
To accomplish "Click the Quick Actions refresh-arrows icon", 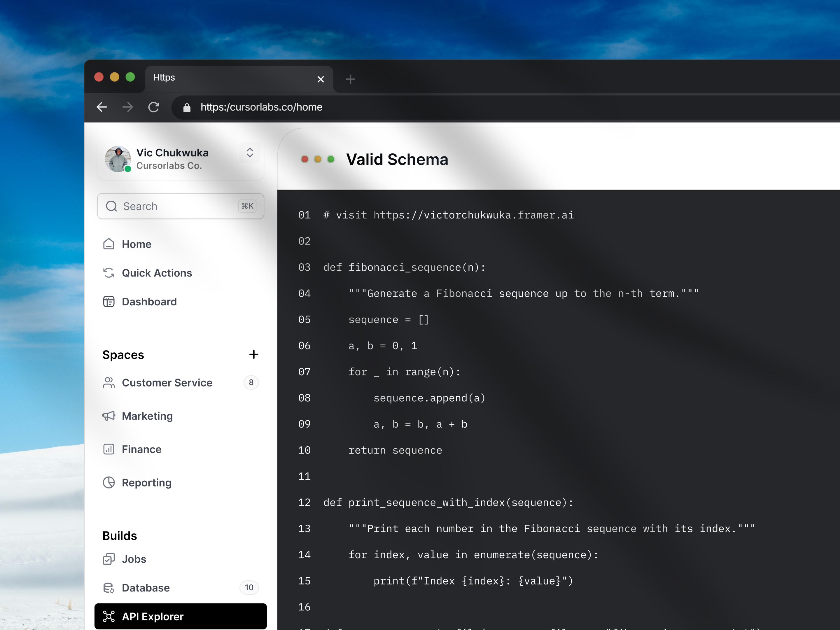I will 108,273.
